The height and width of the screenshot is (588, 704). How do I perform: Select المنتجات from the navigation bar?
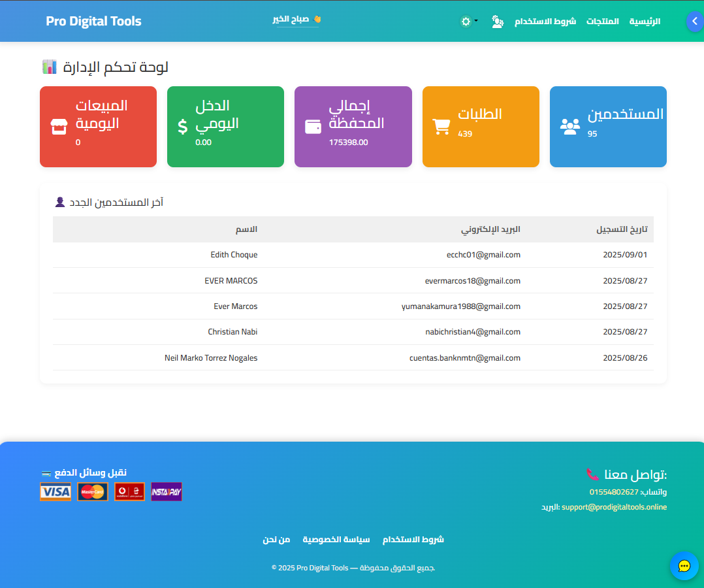[603, 21]
